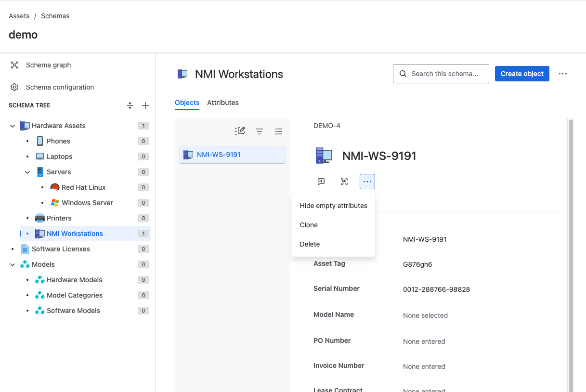Viewport: 586px width, 392px height.
Task: Click the Laptops icon in tree
Action: pyautogui.click(x=40, y=157)
